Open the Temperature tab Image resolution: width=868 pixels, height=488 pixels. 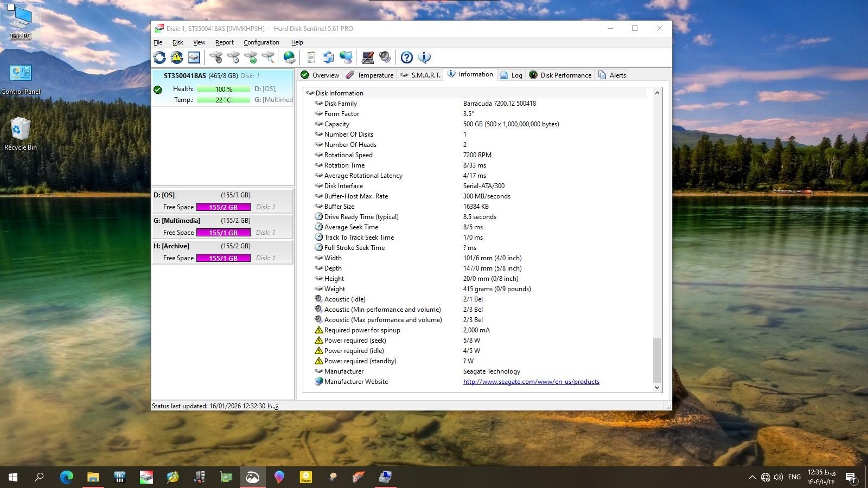coord(369,75)
